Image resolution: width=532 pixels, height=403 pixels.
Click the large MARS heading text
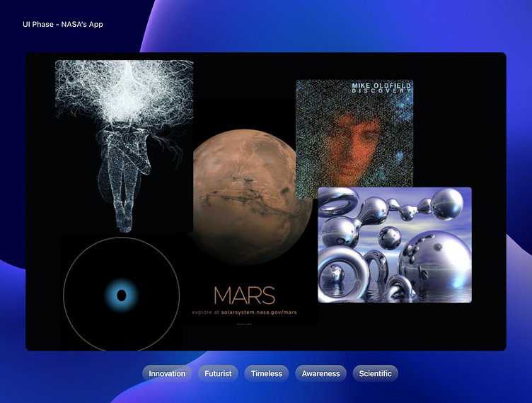244,296
